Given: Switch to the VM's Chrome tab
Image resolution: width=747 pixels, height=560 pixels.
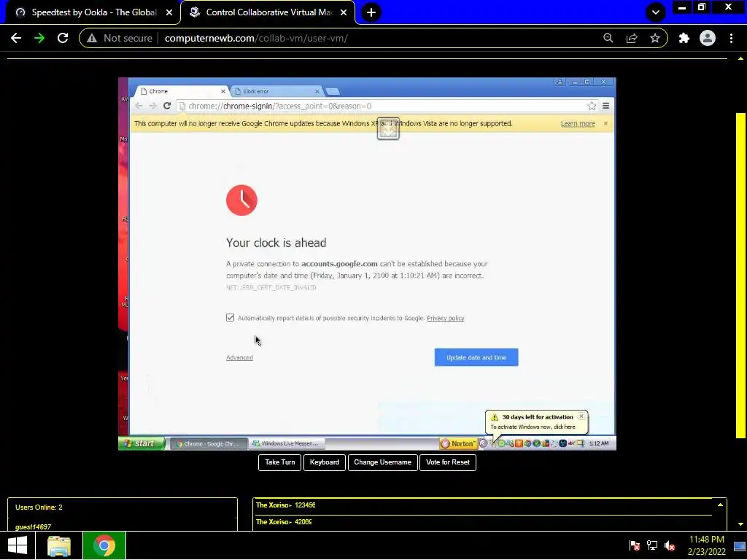Looking at the screenshot, I should click(x=181, y=91).
